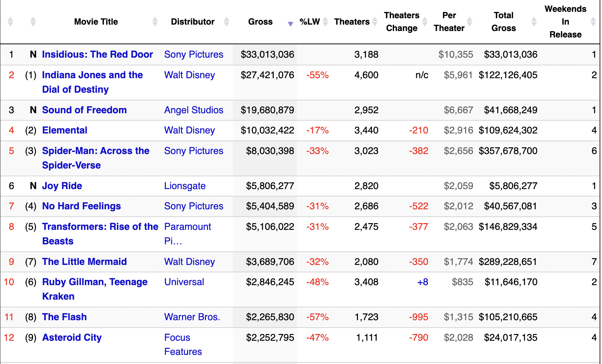Open Warner Bros. distributor link
Screen dimensions: 602x364
[192, 317]
